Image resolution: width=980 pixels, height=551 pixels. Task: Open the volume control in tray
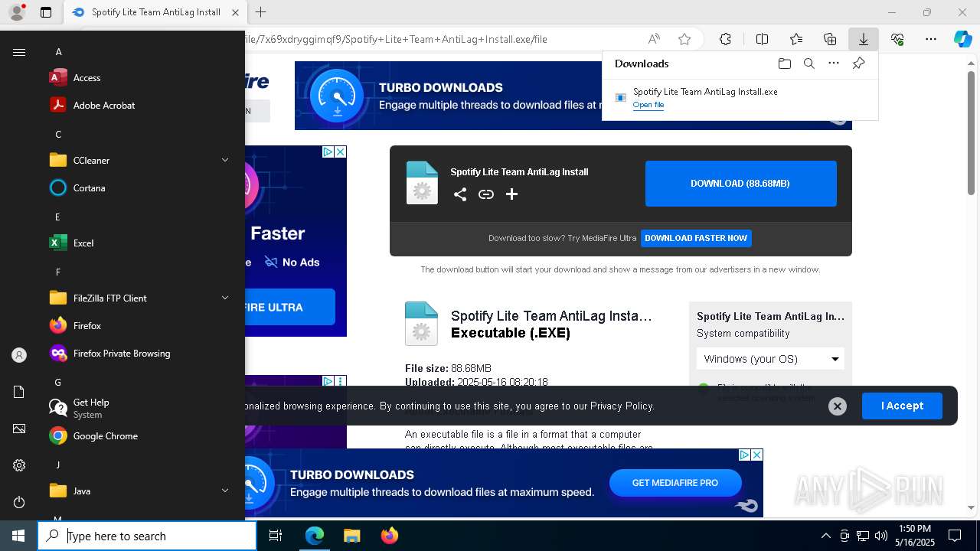point(881,536)
